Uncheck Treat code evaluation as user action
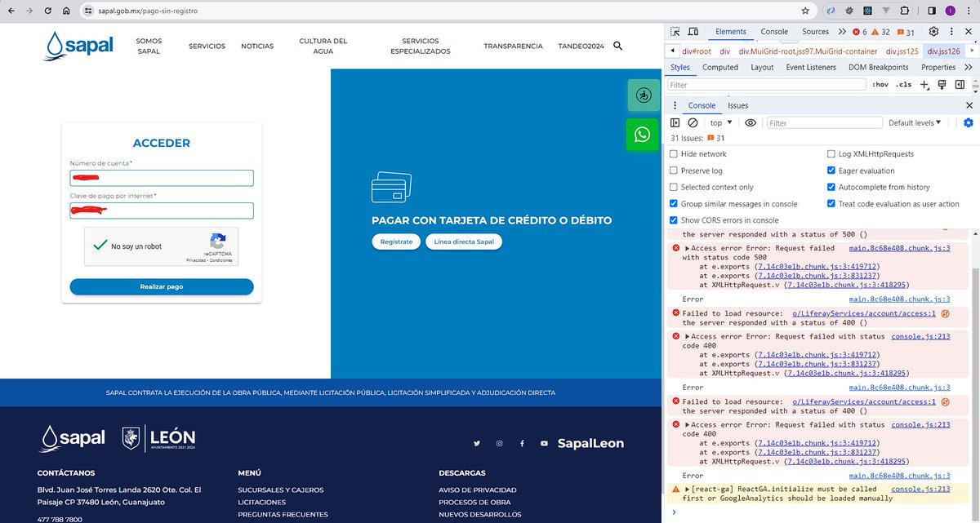980x523 pixels. tap(831, 204)
